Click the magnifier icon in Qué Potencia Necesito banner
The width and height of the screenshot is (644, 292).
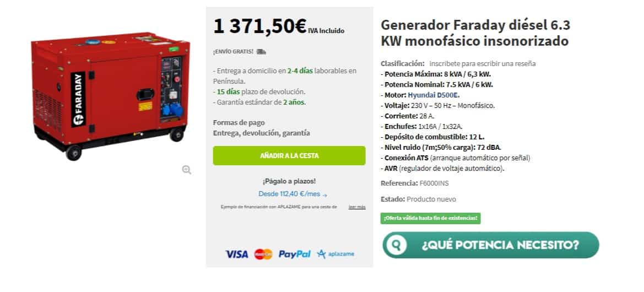click(396, 245)
